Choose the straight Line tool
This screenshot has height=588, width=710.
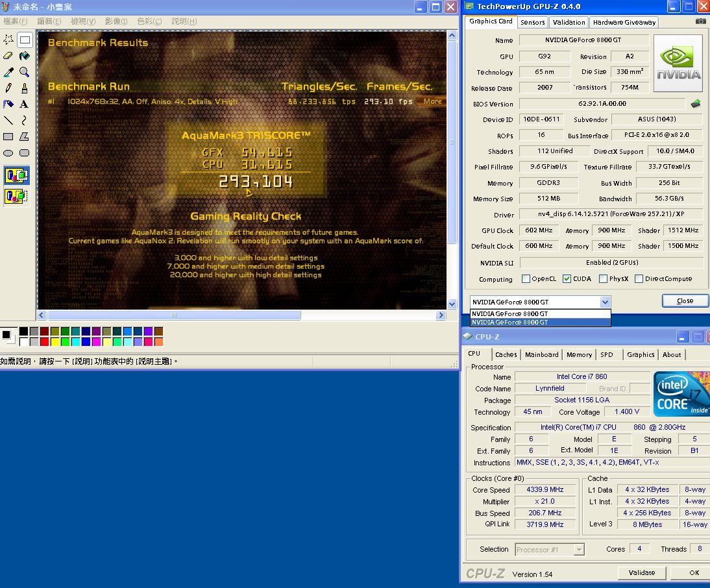tap(8, 121)
